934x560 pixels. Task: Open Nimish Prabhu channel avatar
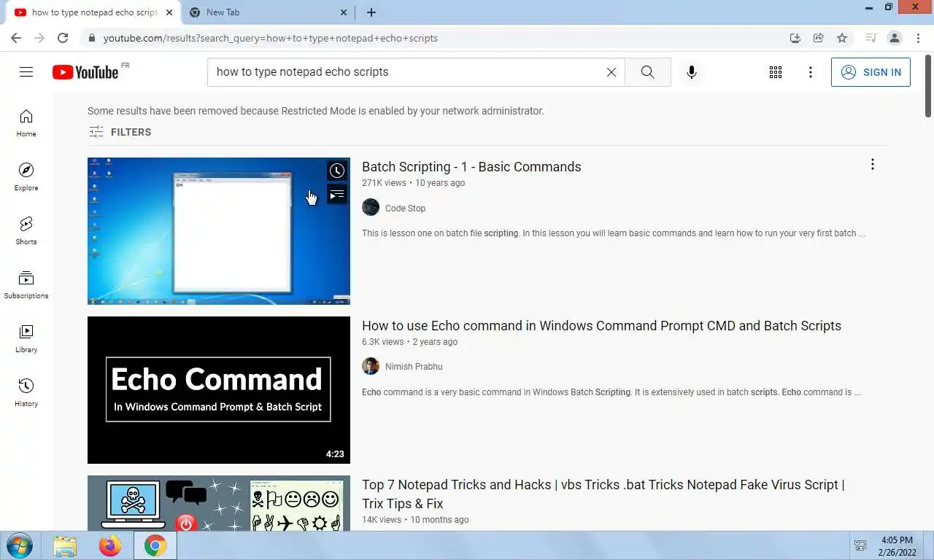[x=371, y=366]
